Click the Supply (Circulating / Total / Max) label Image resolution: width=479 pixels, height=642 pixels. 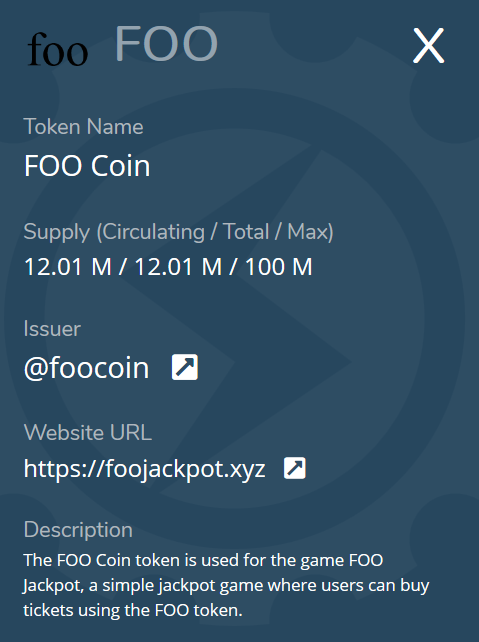[x=178, y=232]
